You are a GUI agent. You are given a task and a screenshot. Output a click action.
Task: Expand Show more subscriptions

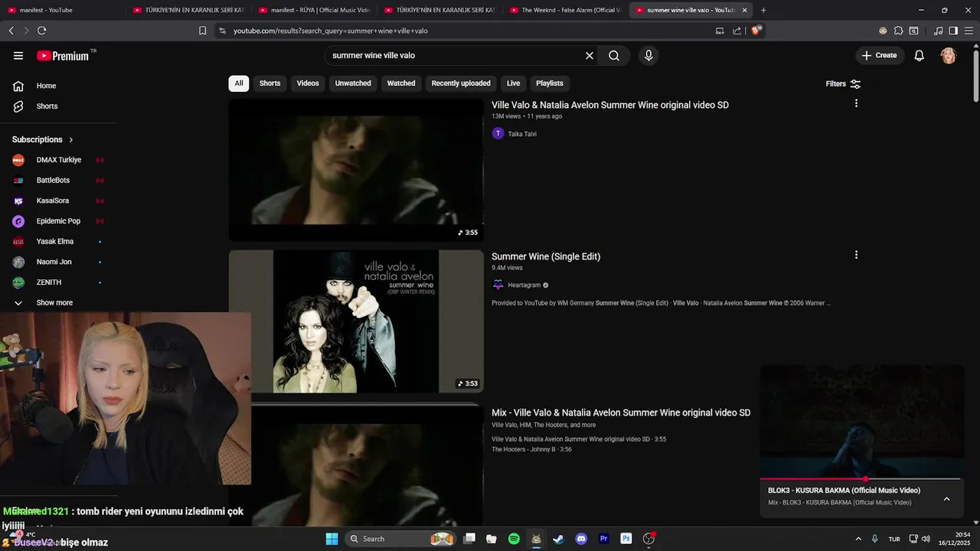pyautogui.click(x=54, y=303)
